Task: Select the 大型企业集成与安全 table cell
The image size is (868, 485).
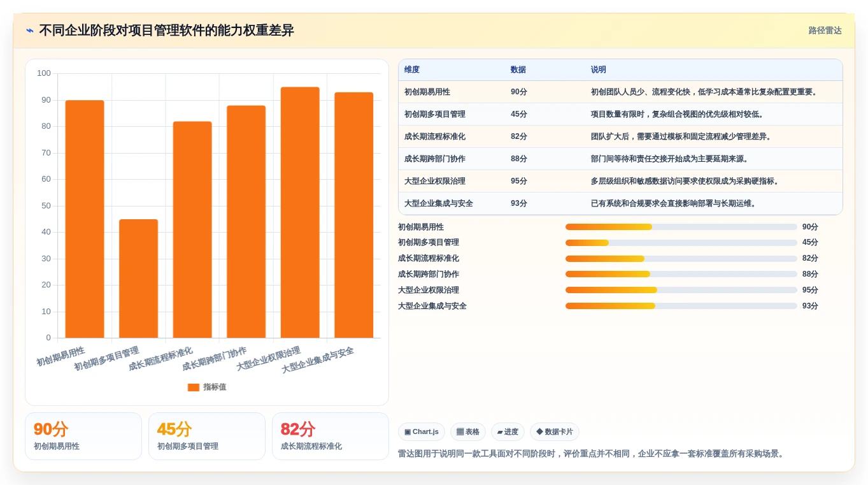Action: (439, 203)
